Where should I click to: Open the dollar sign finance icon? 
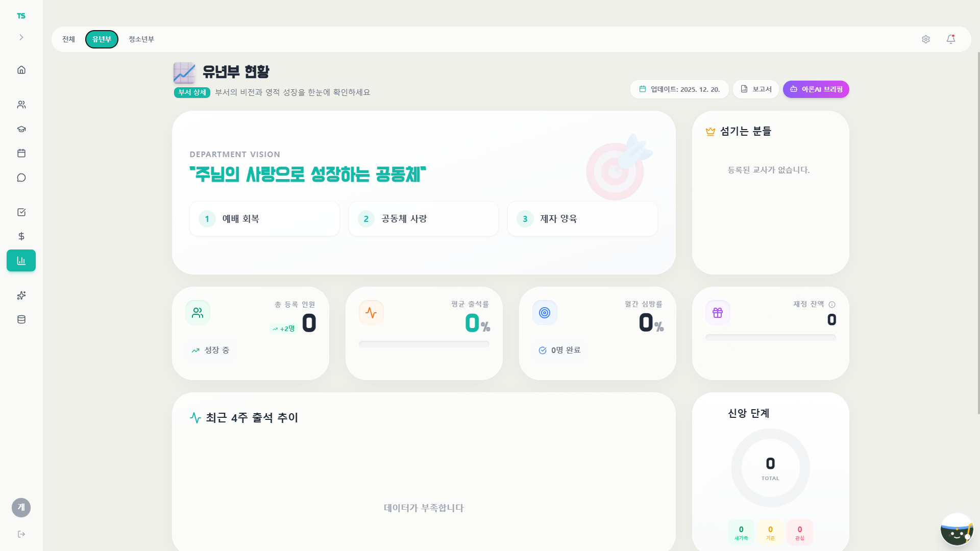[x=21, y=236]
